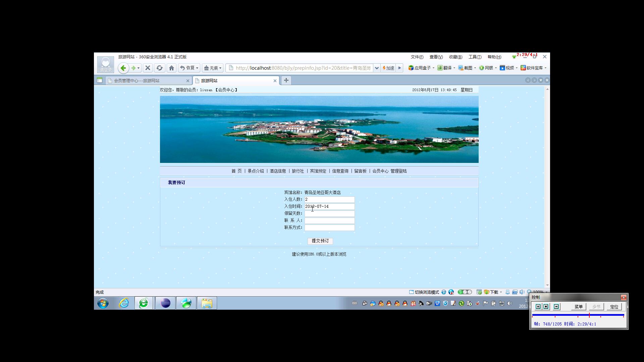Click the 联系方式 input field

point(329,228)
